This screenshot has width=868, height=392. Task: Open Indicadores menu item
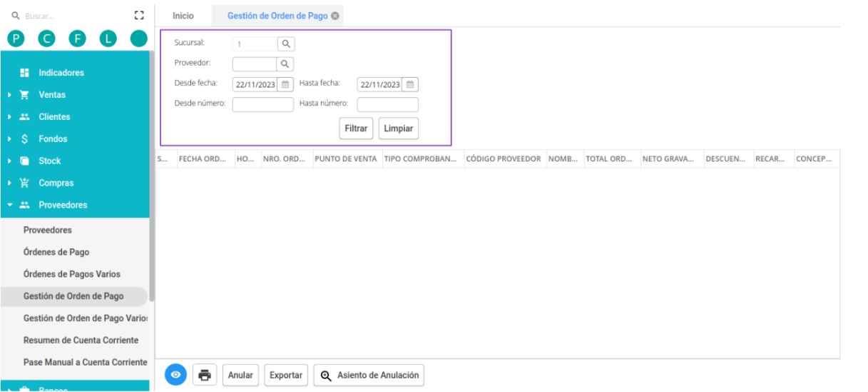tap(61, 73)
